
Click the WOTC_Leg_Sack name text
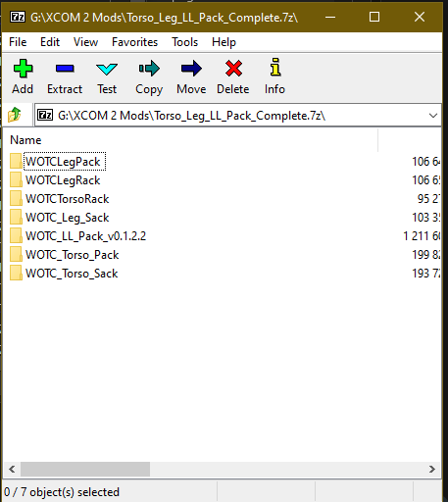68,218
